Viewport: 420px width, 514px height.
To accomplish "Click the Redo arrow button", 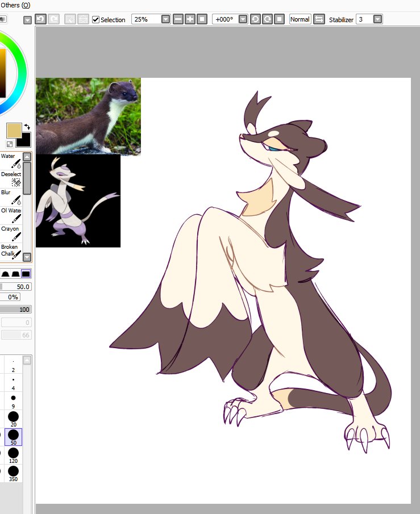I will [x=54, y=19].
